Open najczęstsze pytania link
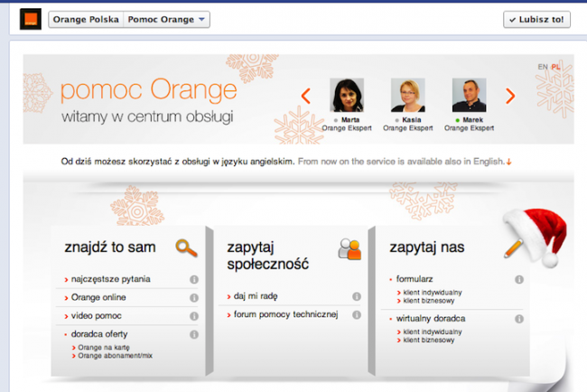Image resolution: width=587 pixels, height=392 pixels. pos(111,279)
